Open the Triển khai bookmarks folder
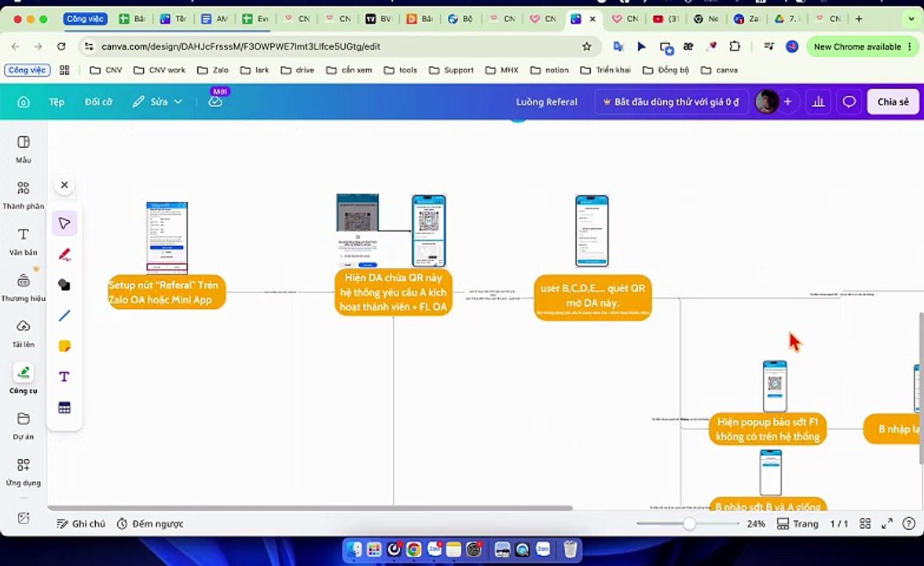Viewport: 924px width, 566px height. pos(605,70)
